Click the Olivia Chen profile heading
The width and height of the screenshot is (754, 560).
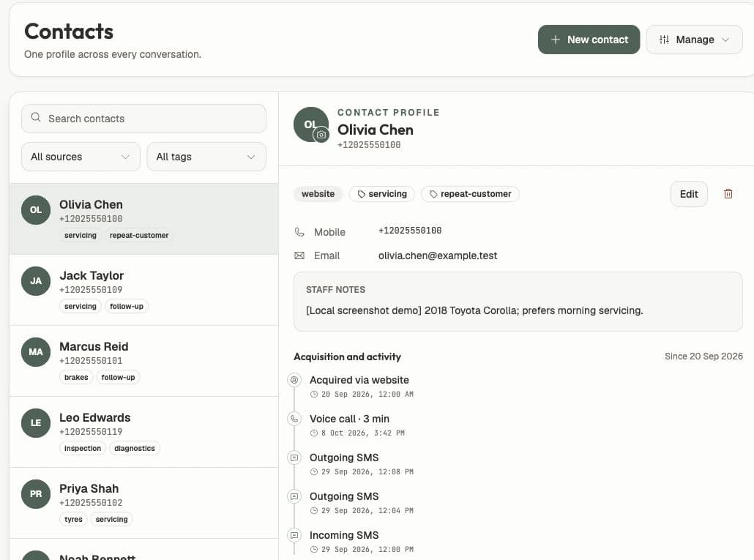[375, 130]
